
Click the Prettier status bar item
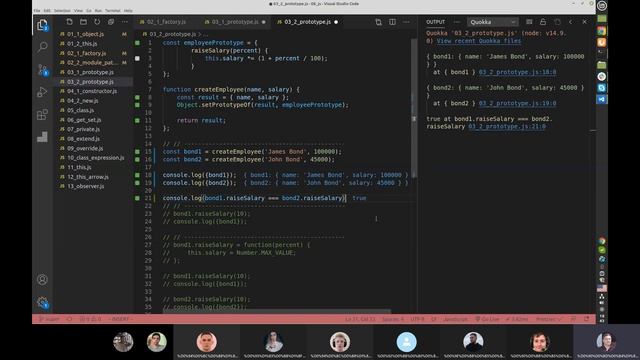coord(549,319)
